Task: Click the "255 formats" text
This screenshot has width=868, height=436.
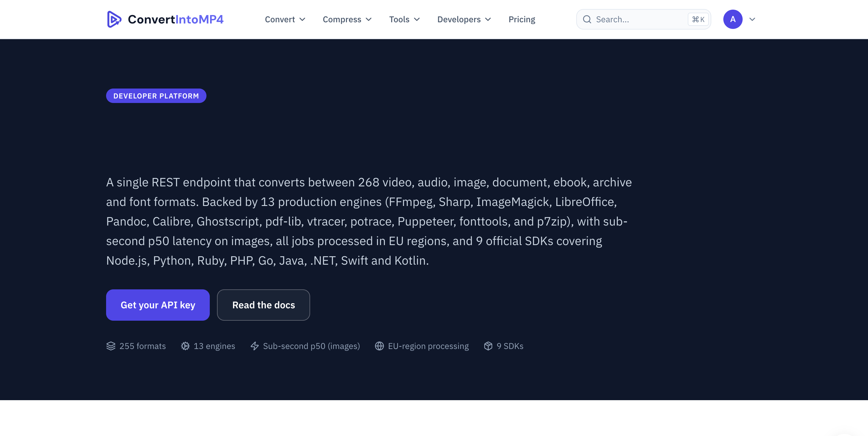Action: [x=143, y=346]
